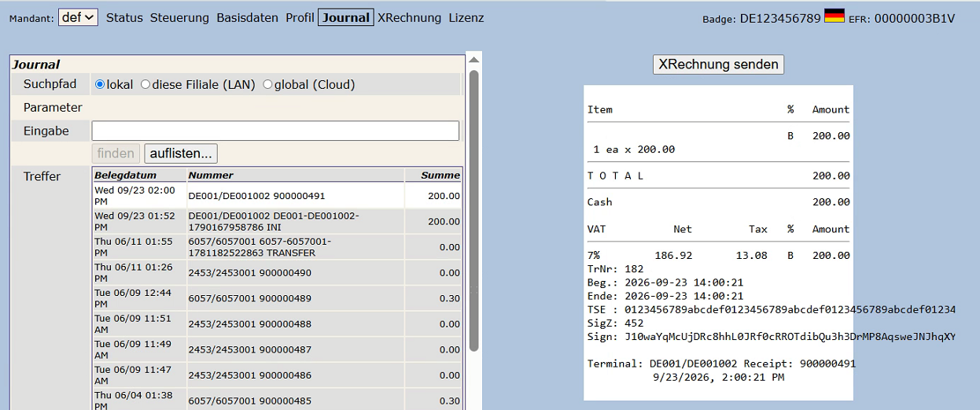The height and width of the screenshot is (410, 980).
Task: Click the TOTAL line on receipt
Action: [x=719, y=176]
